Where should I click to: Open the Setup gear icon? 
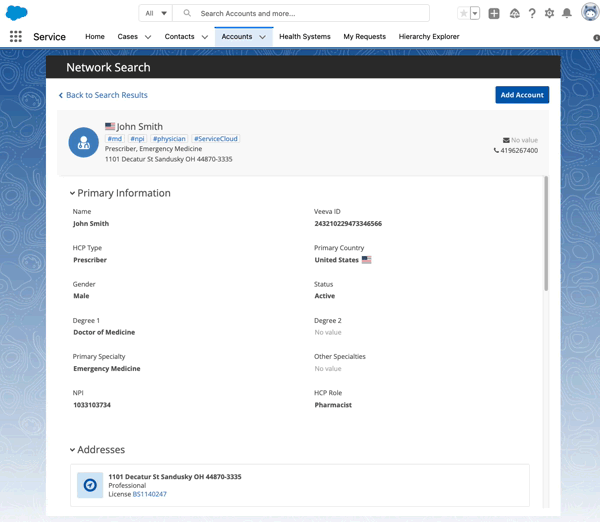(549, 14)
